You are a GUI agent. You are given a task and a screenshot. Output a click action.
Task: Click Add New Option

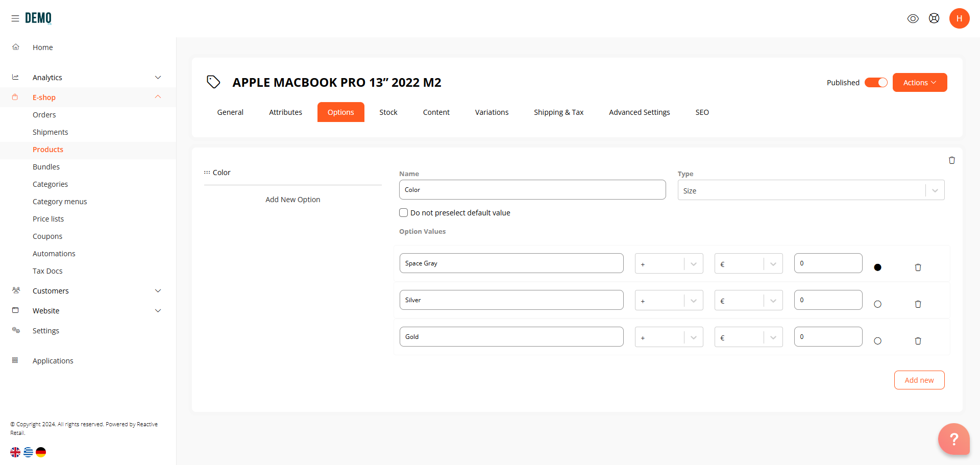292,200
